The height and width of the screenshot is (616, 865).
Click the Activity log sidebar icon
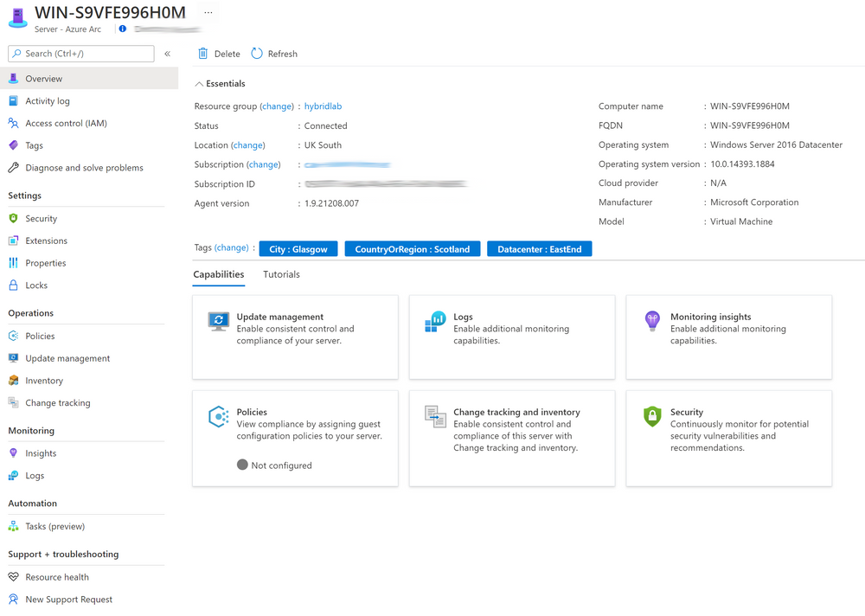[x=11, y=100]
